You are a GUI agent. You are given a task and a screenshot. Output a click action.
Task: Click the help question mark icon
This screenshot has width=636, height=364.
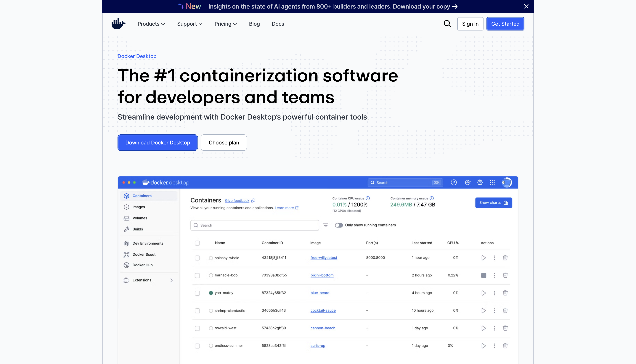tap(454, 183)
